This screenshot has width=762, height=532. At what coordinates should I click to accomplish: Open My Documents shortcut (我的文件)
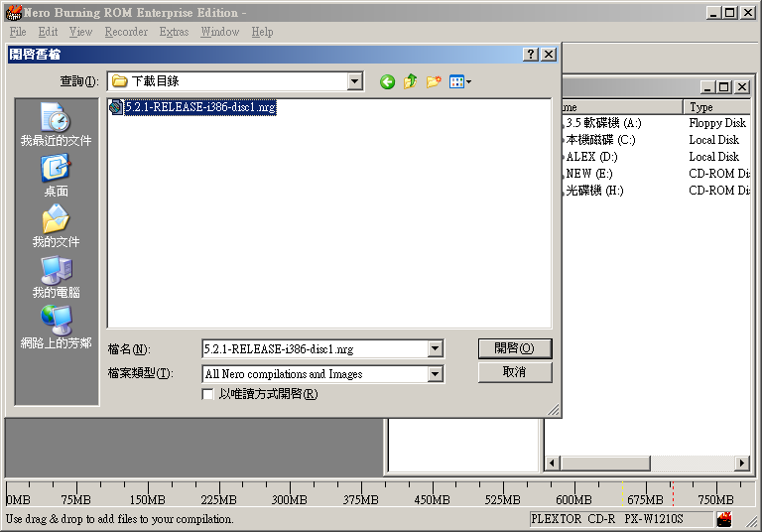(x=57, y=226)
